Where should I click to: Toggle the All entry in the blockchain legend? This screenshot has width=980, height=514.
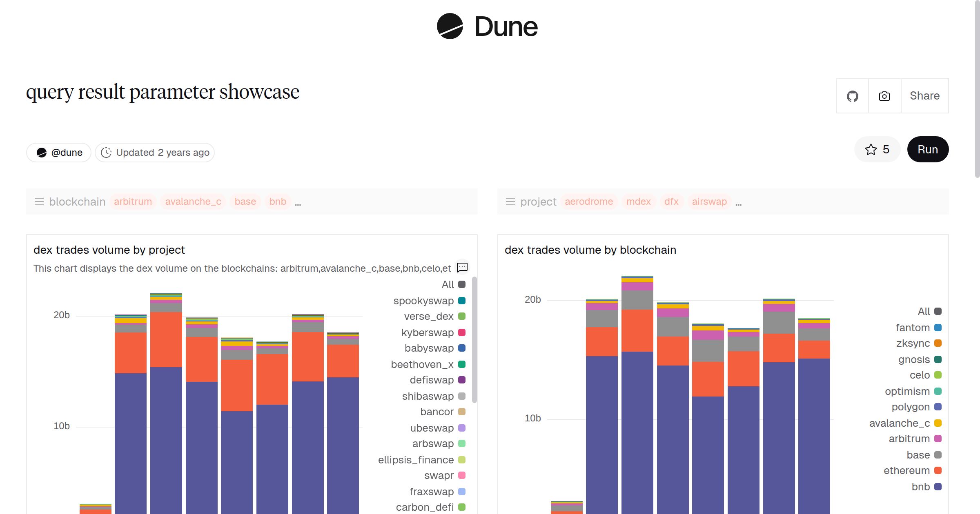pos(924,311)
